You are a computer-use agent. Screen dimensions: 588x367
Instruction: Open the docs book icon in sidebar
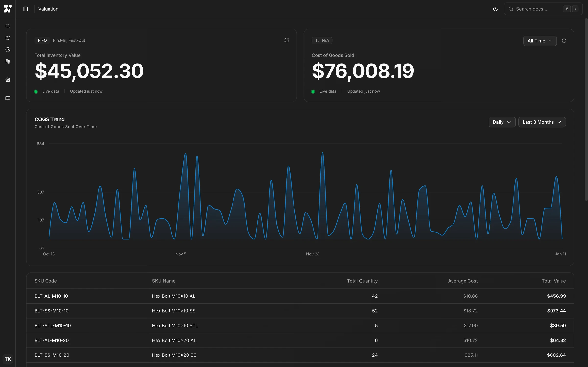click(x=8, y=98)
